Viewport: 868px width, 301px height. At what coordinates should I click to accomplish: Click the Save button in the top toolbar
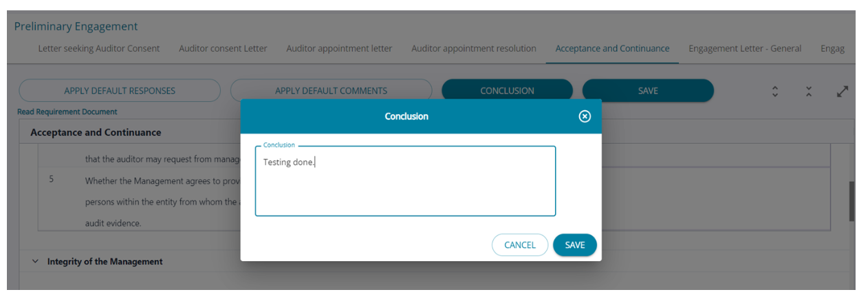click(648, 91)
